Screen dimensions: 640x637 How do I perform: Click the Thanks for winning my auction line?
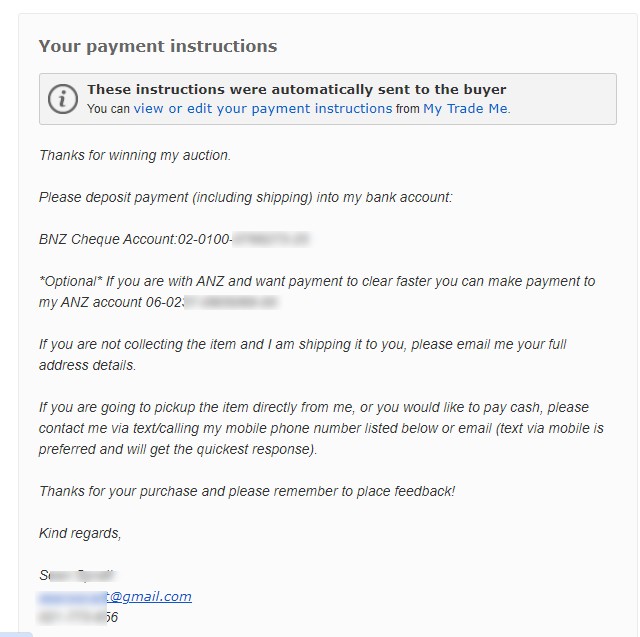tap(135, 155)
